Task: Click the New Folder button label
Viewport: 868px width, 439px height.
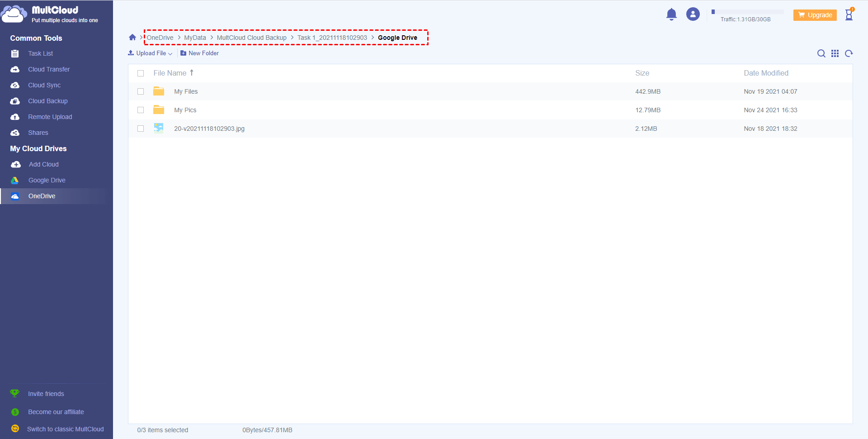Action: coord(203,53)
